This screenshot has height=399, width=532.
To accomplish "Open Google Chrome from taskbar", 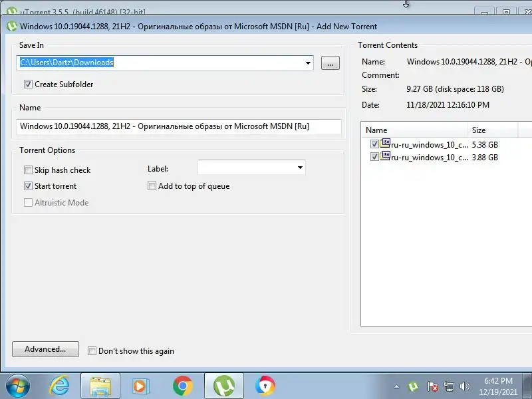I will 182,386.
